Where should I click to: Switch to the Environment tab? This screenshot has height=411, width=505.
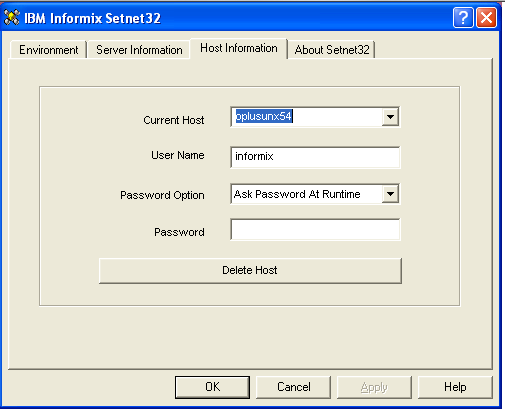pos(48,50)
